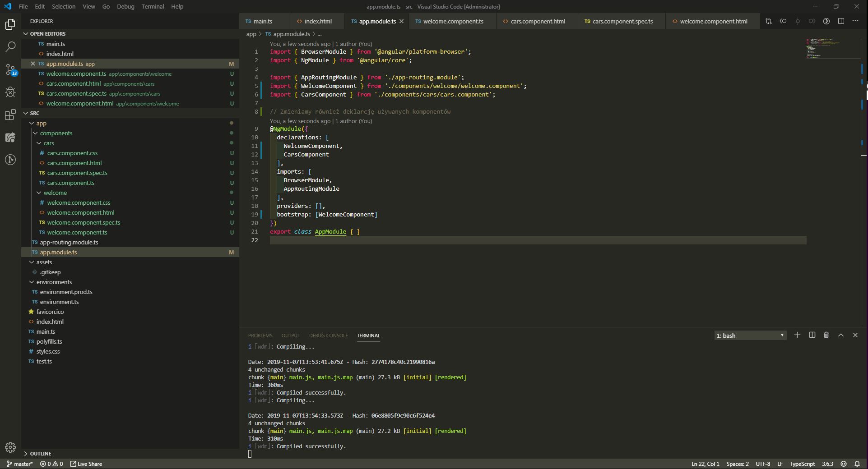This screenshot has height=469, width=868.
Task: Open the Live Share view in activity bar
Action: coord(10,137)
